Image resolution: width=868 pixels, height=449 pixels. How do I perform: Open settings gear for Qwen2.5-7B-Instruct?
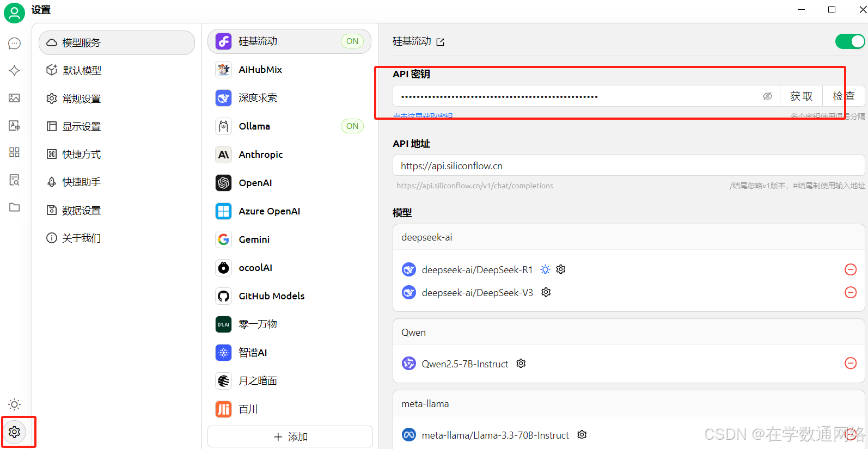tap(521, 363)
